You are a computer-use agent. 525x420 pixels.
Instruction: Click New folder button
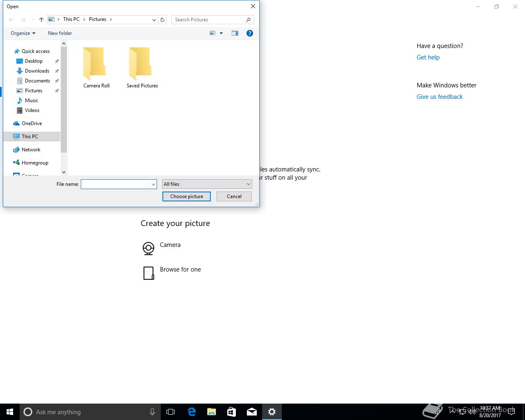[x=60, y=33]
